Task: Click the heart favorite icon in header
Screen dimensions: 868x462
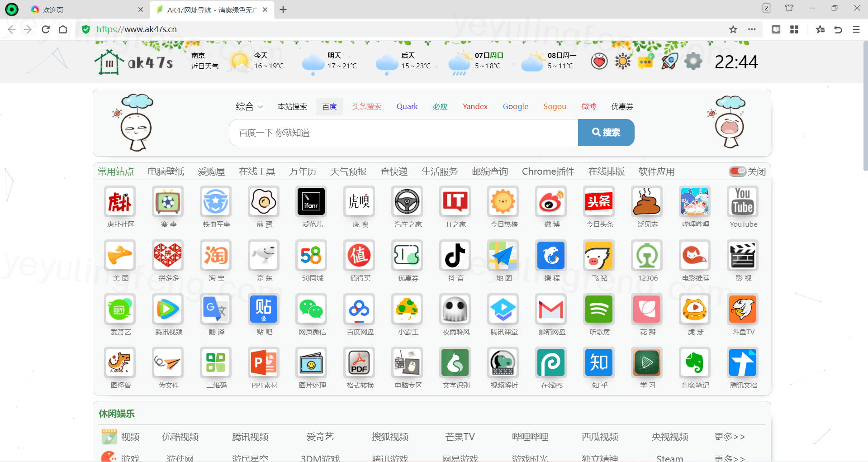Action: coord(599,61)
